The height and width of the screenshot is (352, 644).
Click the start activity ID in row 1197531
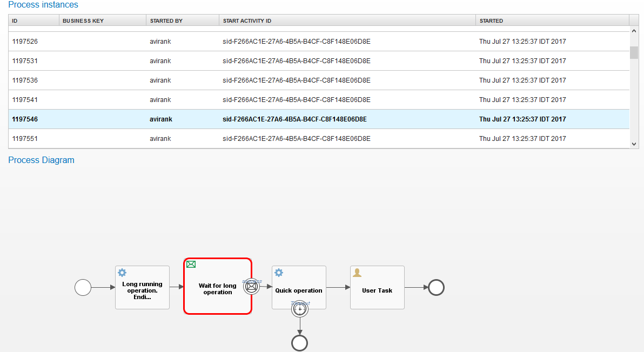[x=297, y=60]
